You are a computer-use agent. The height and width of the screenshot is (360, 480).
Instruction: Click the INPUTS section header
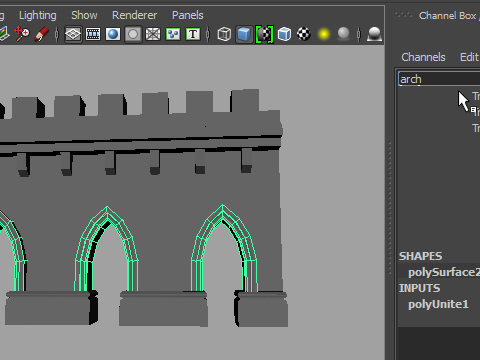[x=419, y=288]
